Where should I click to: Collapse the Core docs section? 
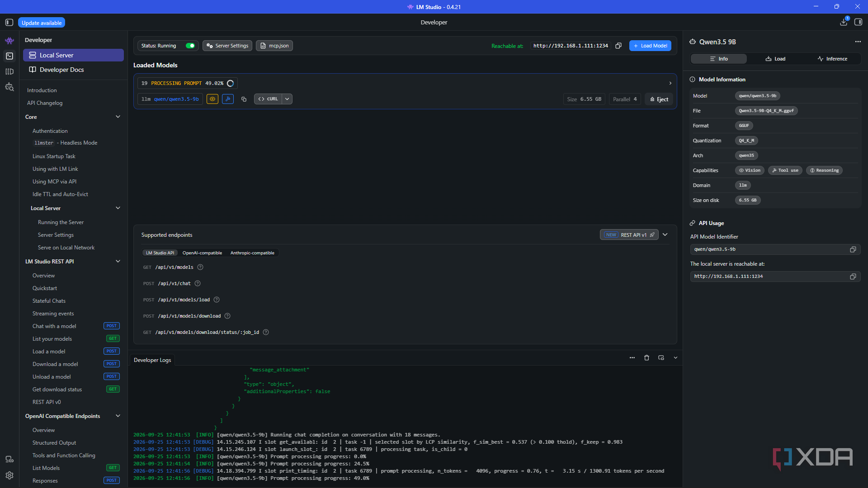coord(118,117)
